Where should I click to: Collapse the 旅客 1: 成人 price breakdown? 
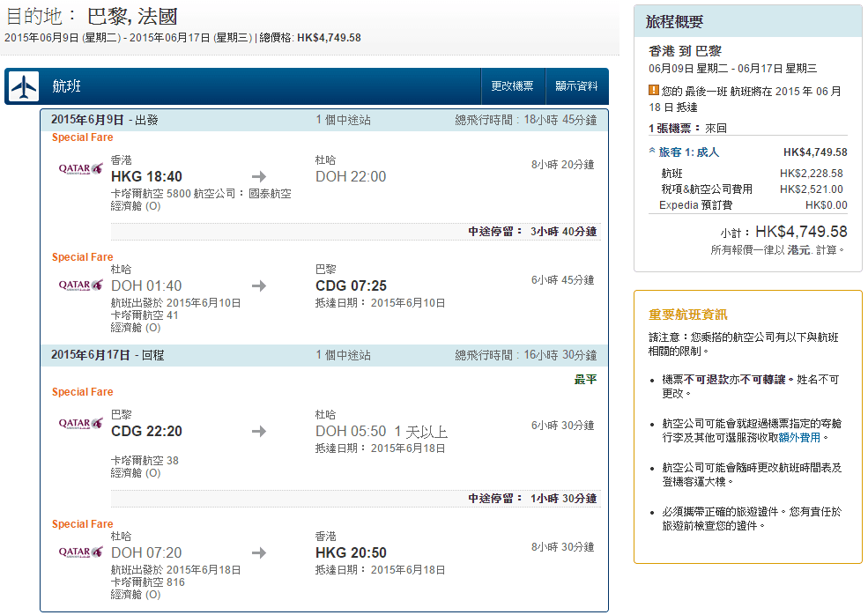(684, 152)
